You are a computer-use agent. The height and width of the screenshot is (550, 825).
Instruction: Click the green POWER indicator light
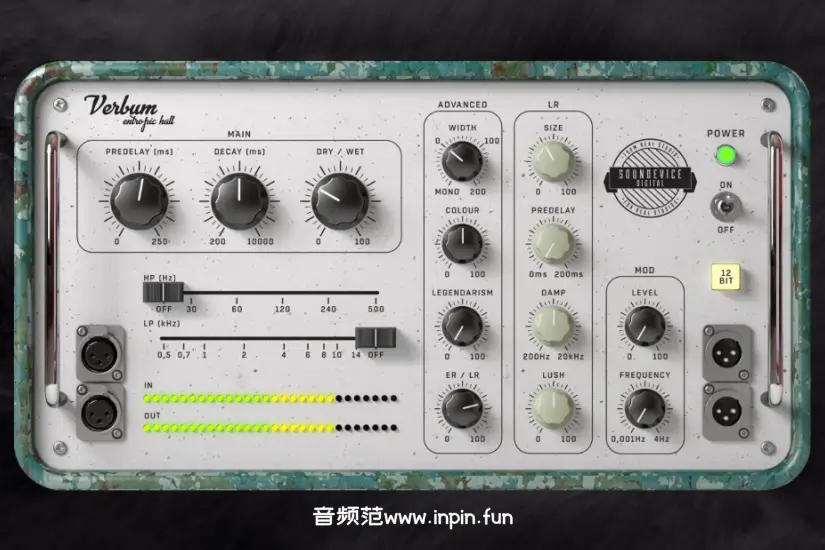[x=726, y=155]
